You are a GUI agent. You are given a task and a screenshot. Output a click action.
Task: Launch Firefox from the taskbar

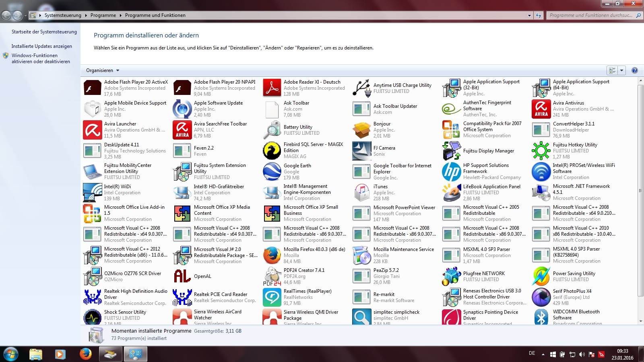point(85,354)
